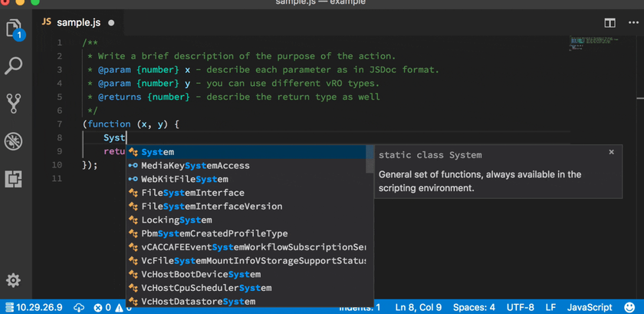Screen dimensions: 644x314
Task: Click the cloud sync icon in status bar
Action: (x=80, y=307)
